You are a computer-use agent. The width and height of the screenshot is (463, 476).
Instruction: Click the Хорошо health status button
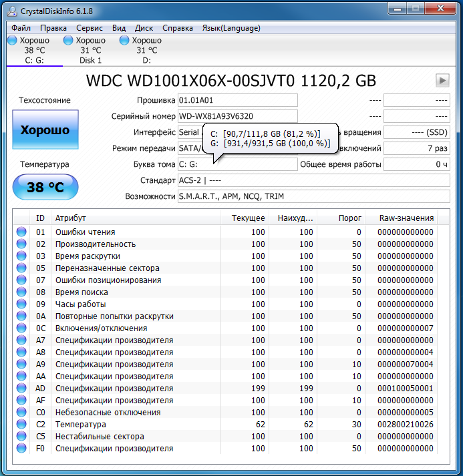tap(45, 130)
